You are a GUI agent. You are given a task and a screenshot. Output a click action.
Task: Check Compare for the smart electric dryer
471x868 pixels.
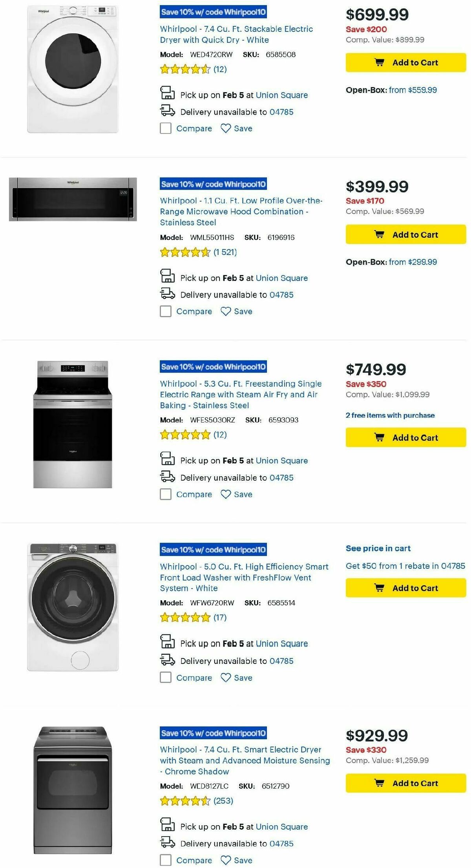tap(166, 859)
